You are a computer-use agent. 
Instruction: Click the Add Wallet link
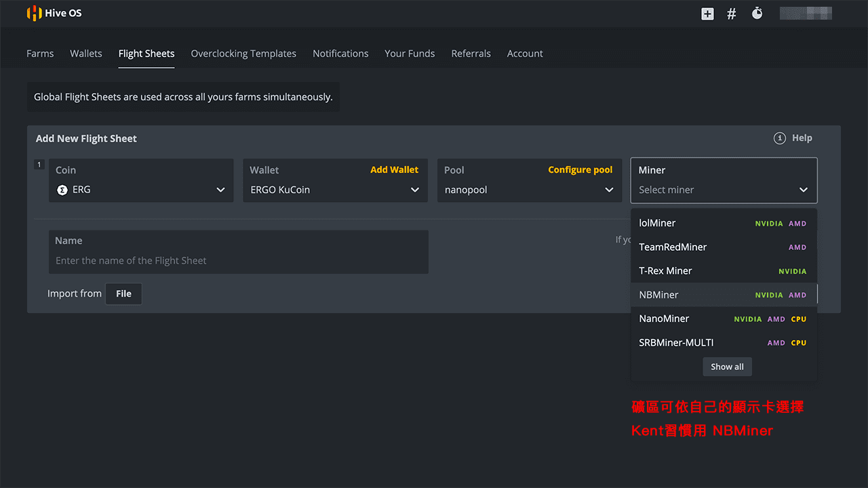click(x=394, y=169)
